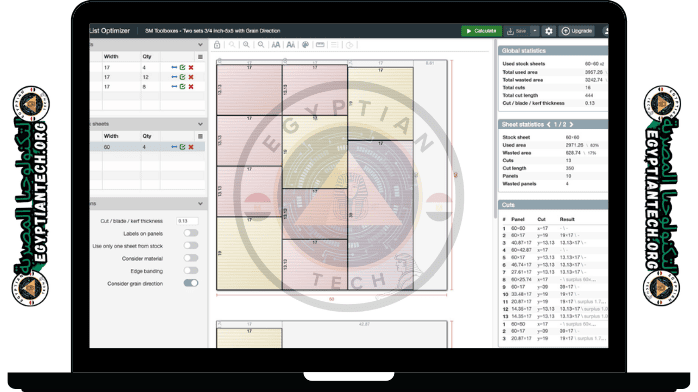
Task: Open the Save dropdown arrow
Action: point(535,31)
